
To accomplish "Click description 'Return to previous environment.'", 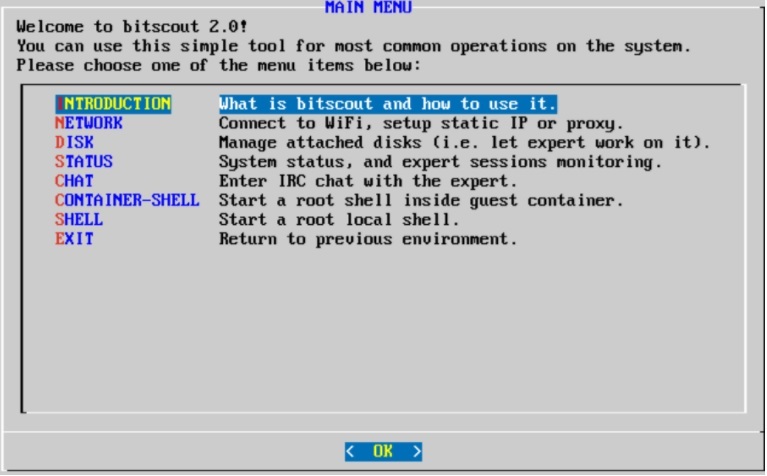I will (368, 239).
